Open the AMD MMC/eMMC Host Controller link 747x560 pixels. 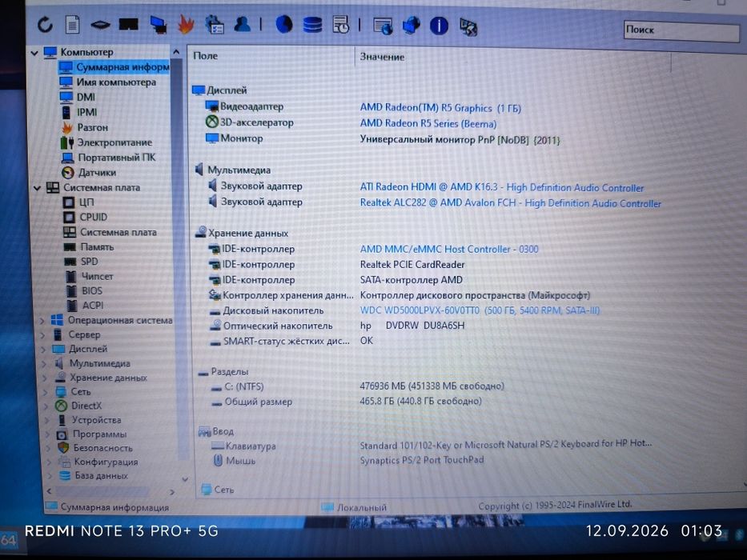coord(449,249)
